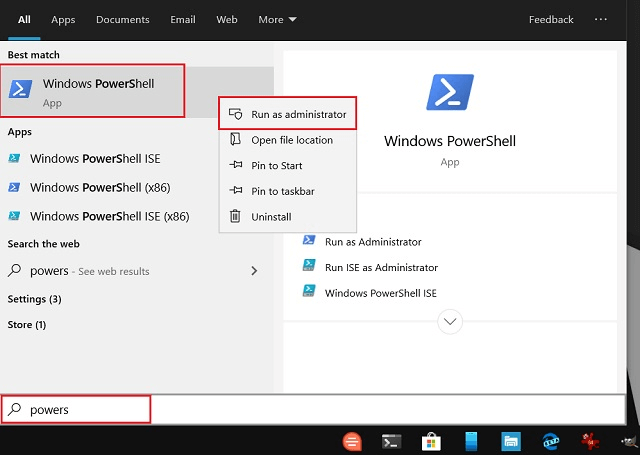Select Pin to taskbar option
The image size is (640, 455).
click(x=281, y=191)
